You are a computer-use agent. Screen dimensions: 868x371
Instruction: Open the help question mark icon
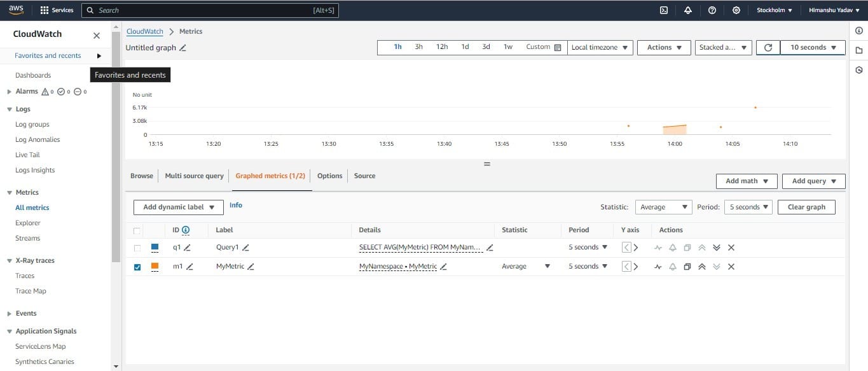click(x=712, y=10)
